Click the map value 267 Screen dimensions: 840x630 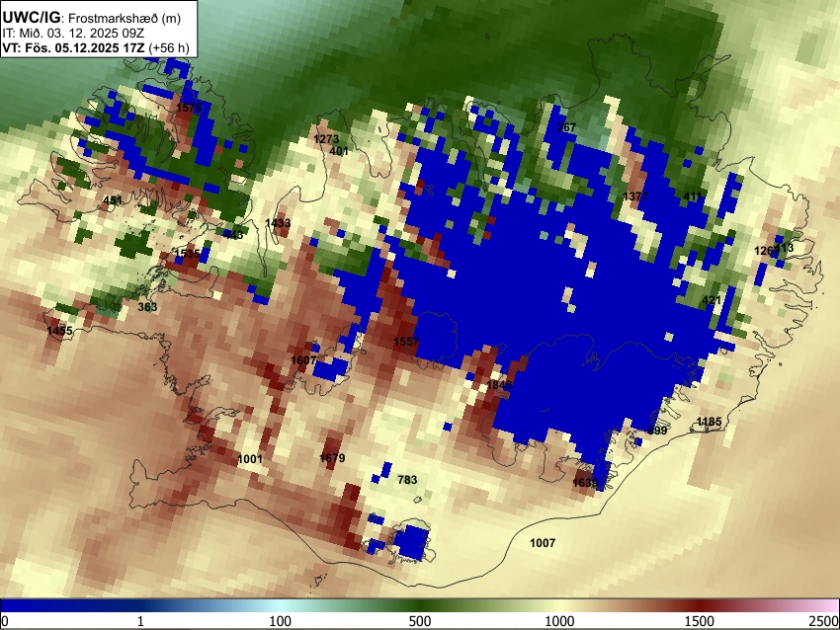click(566, 127)
